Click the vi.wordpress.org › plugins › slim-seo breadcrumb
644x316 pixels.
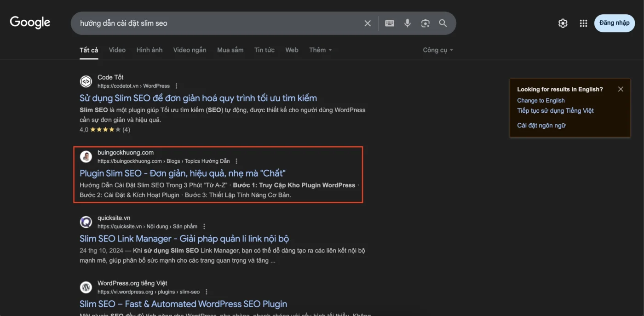[x=149, y=292]
